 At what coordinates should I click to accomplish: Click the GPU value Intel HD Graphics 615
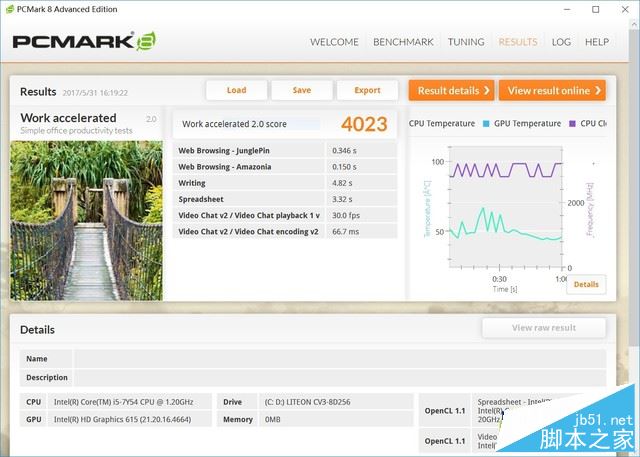tap(122, 419)
